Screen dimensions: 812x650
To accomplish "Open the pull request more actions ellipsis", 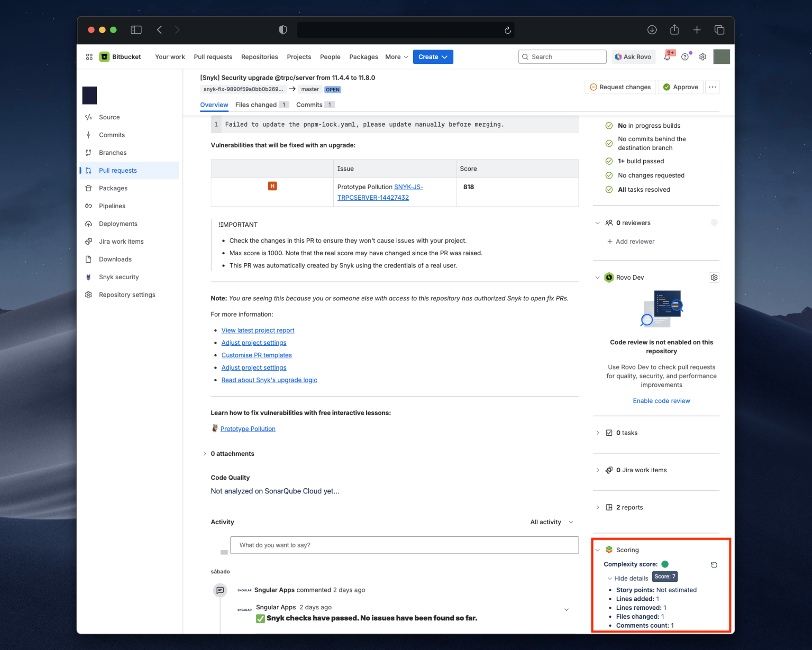I will pyautogui.click(x=712, y=87).
